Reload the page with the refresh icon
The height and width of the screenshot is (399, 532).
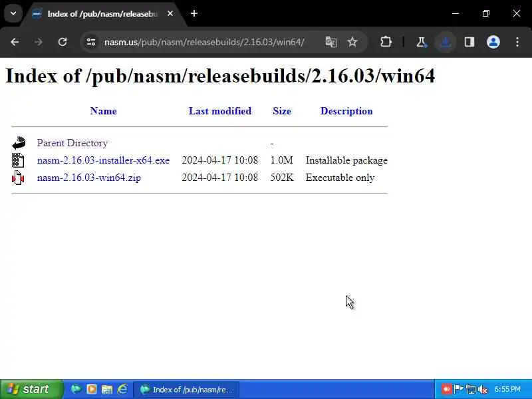pos(63,42)
